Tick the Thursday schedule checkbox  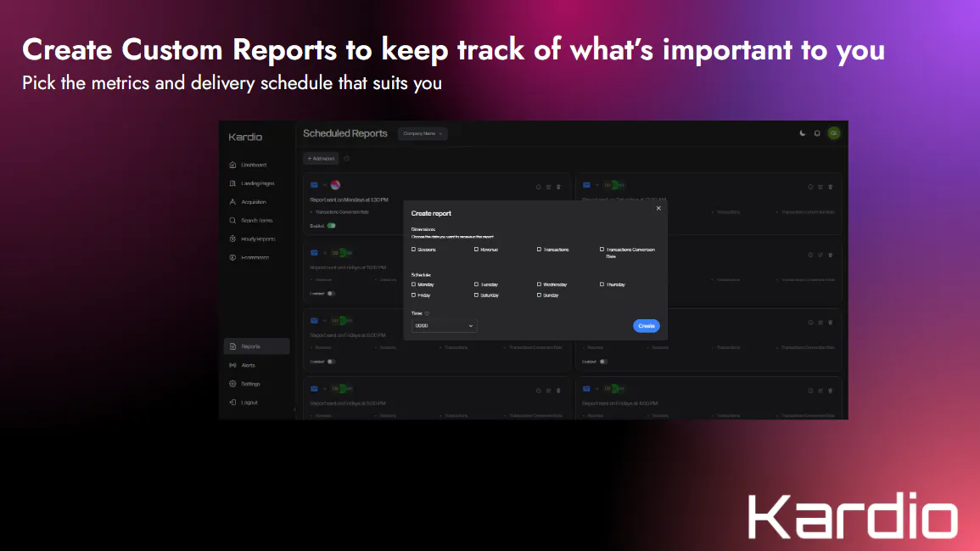click(x=602, y=284)
